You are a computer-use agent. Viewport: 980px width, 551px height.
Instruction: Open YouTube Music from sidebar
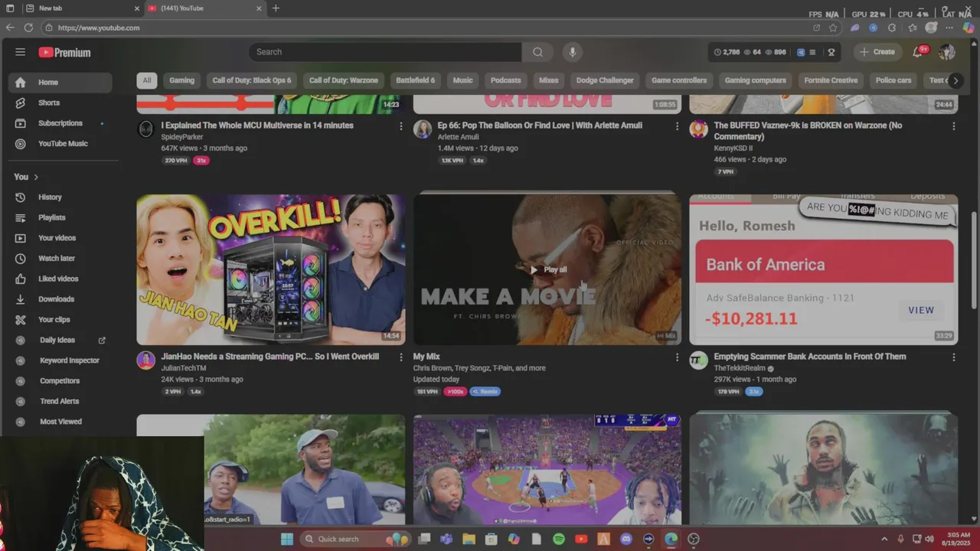[60, 144]
